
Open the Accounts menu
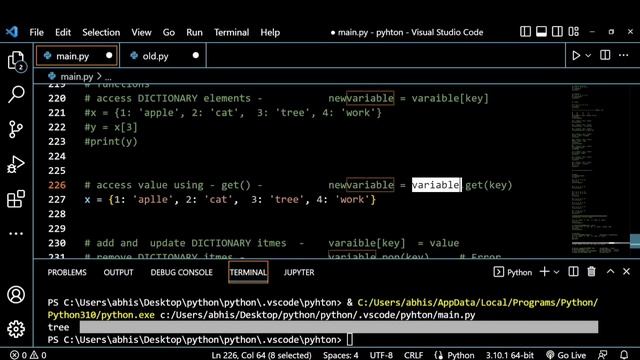pos(16,295)
